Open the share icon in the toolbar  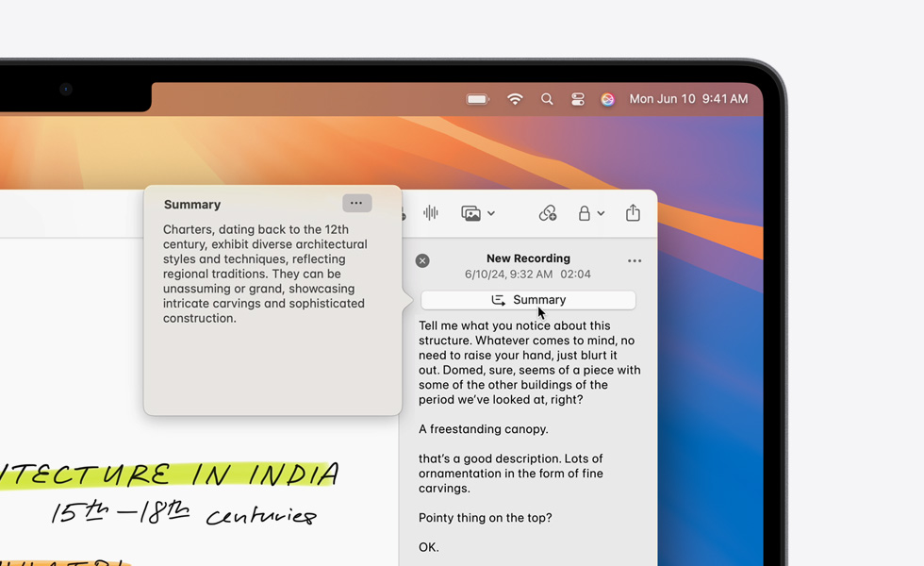[x=633, y=213]
